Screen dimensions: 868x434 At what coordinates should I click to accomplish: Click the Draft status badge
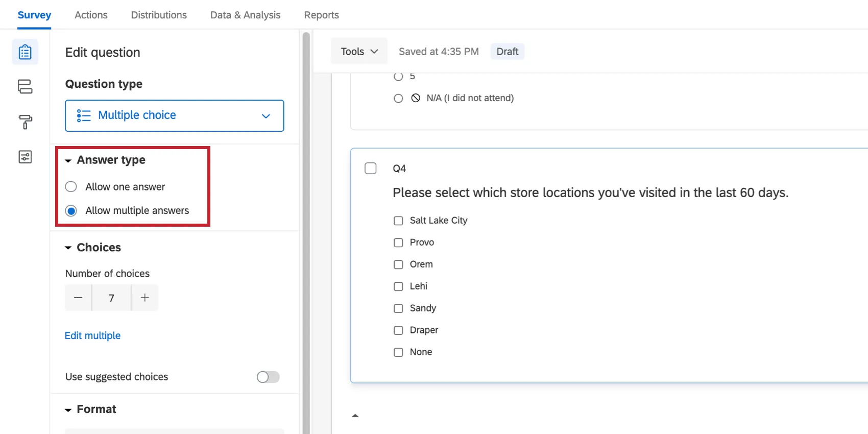click(x=507, y=52)
